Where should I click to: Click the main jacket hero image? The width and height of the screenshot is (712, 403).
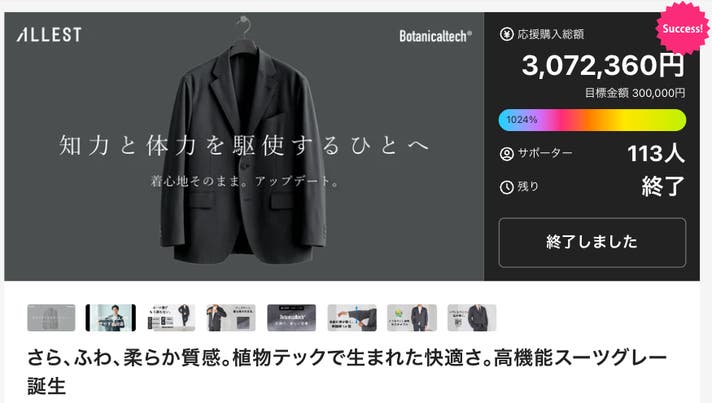[244, 147]
